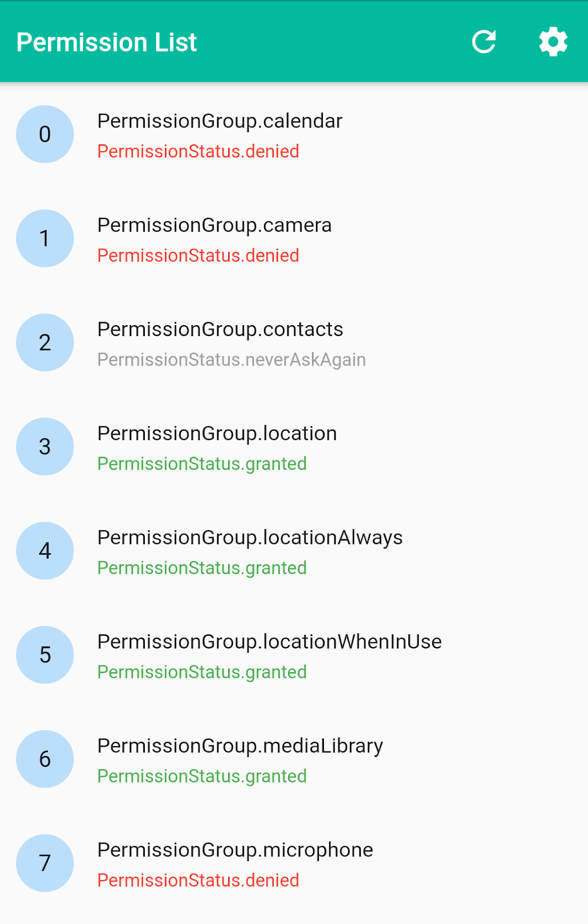Tap the circle avatar numbered 4

(45, 550)
